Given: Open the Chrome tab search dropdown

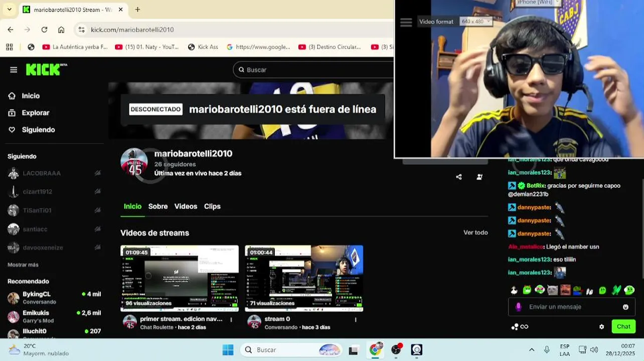Looking at the screenshot, I should pyautogui.click(x=9, y=10).
